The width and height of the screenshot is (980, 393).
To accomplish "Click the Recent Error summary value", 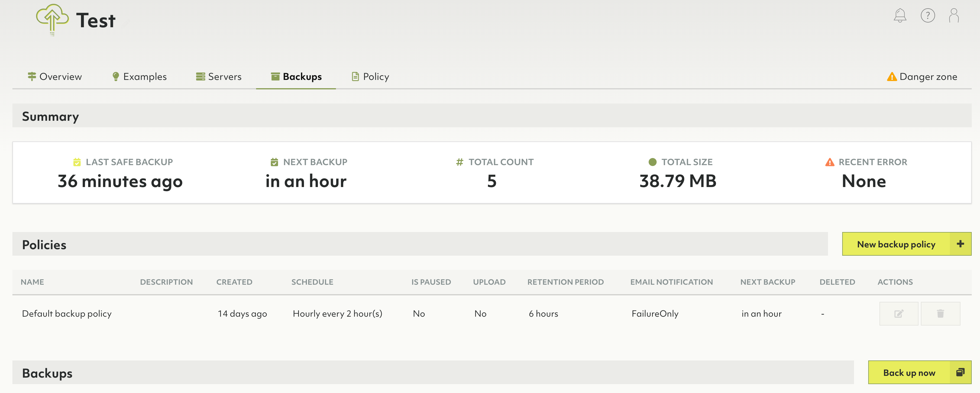I will tap(863, 181).
